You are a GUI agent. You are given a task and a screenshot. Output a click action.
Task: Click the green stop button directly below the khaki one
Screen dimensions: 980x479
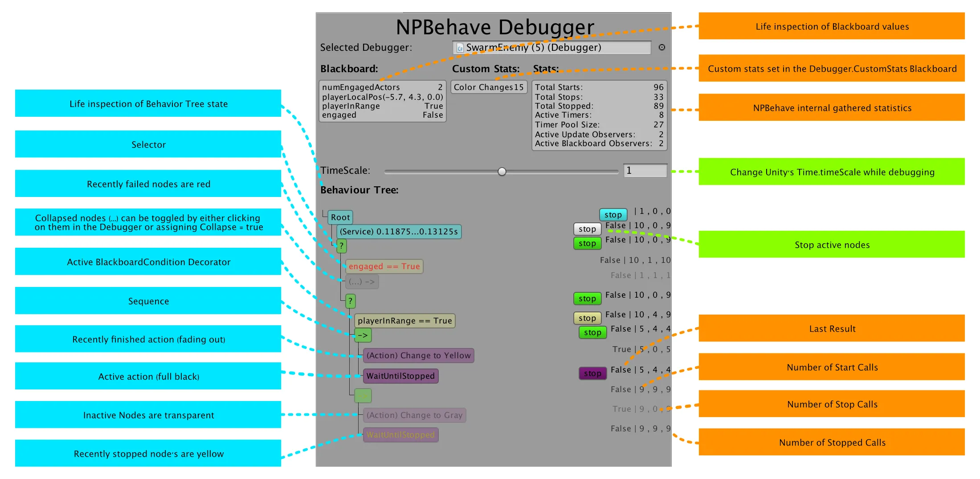click(593, 332)
